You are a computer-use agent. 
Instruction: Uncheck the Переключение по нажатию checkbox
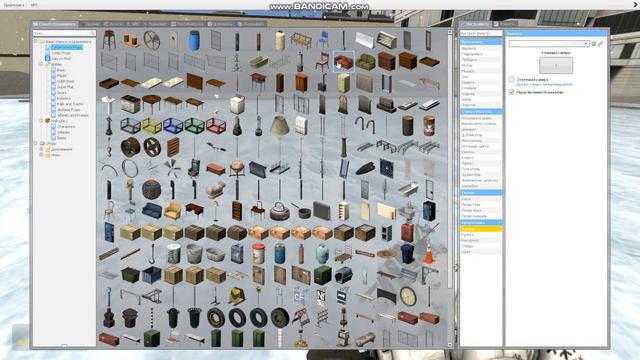[511, 92]
